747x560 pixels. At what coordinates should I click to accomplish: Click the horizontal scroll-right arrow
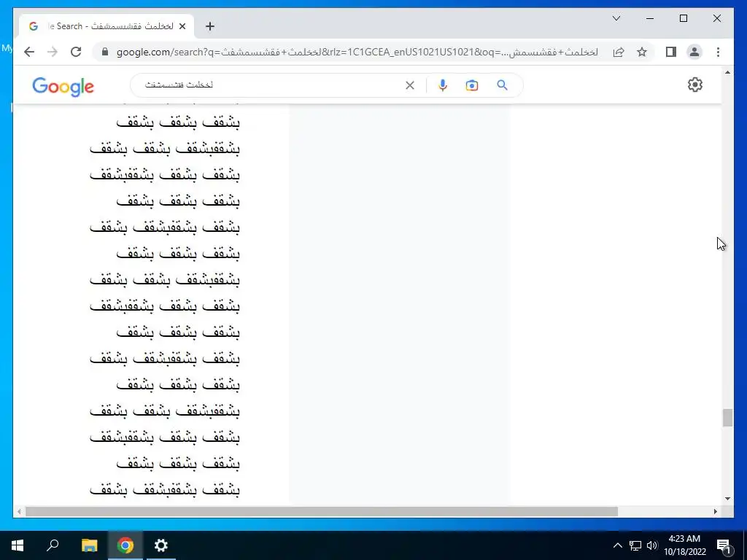click(716, 511)
